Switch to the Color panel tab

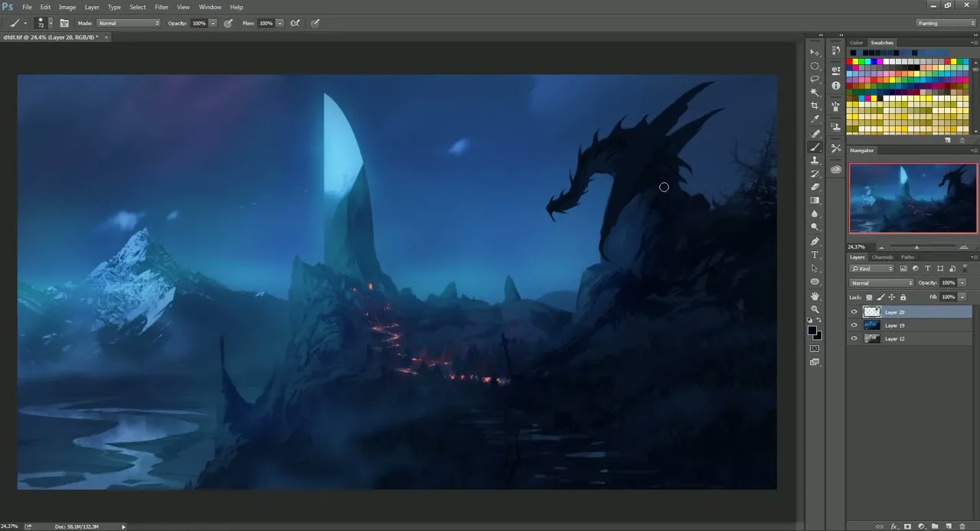(856, 43)
